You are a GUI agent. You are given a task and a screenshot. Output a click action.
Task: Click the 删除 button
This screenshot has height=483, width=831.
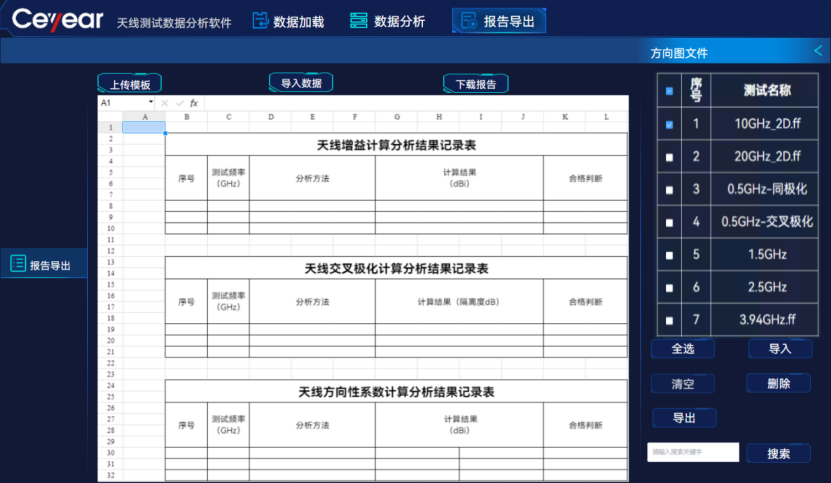pos(779,383)
